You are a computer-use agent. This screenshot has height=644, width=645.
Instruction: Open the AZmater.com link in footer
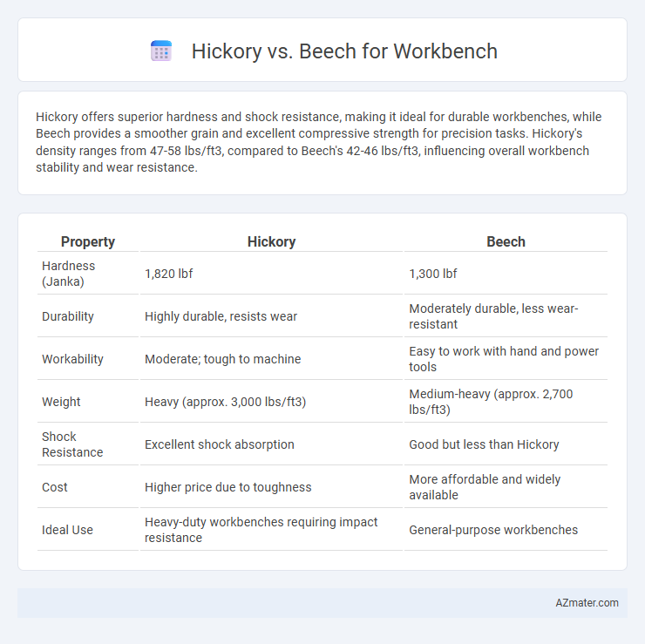coord(587,602)
